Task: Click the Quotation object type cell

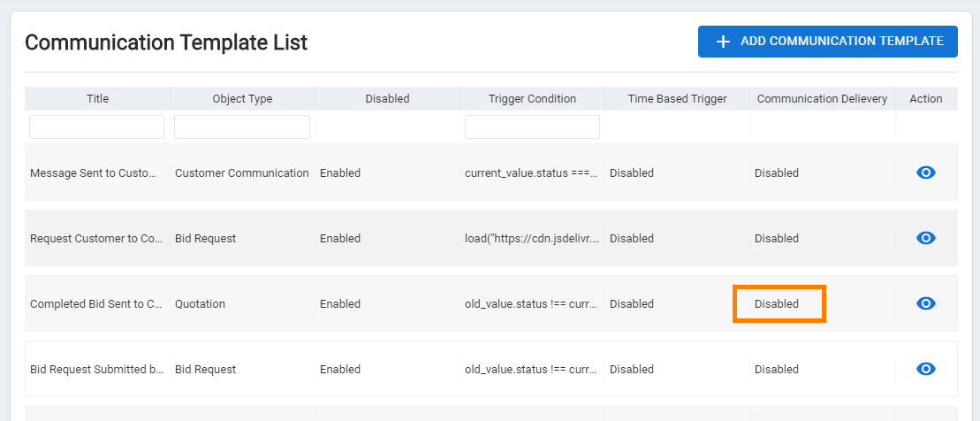Action: point(200,304)
